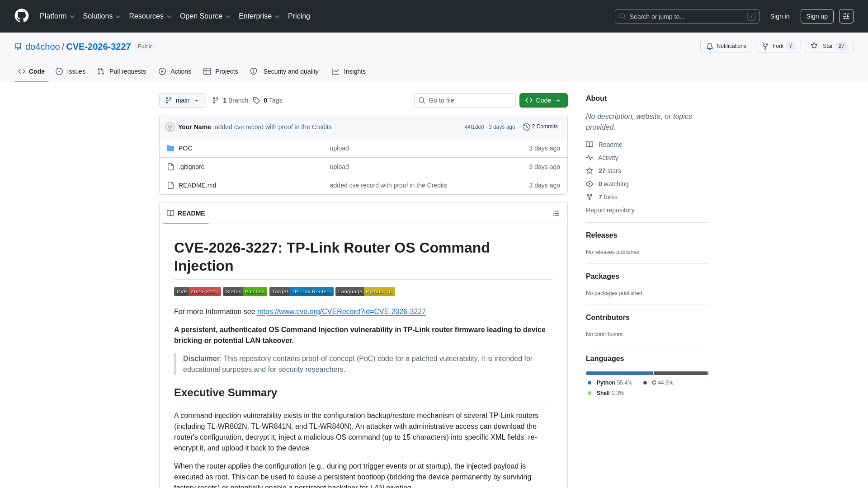The height and width of the screenshot is (488, 868).
Task: View the Insights tab
Action: (x=349, y=71)
